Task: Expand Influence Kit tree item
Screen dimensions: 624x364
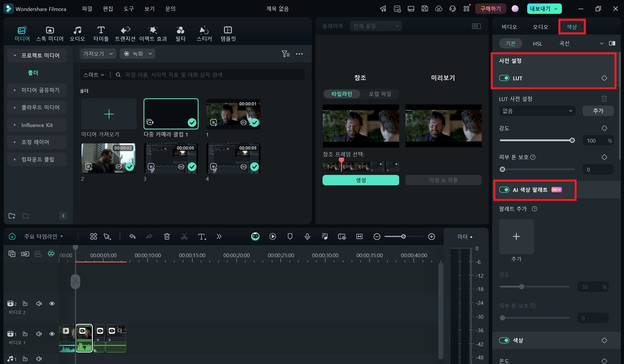Action: point(37,125)
